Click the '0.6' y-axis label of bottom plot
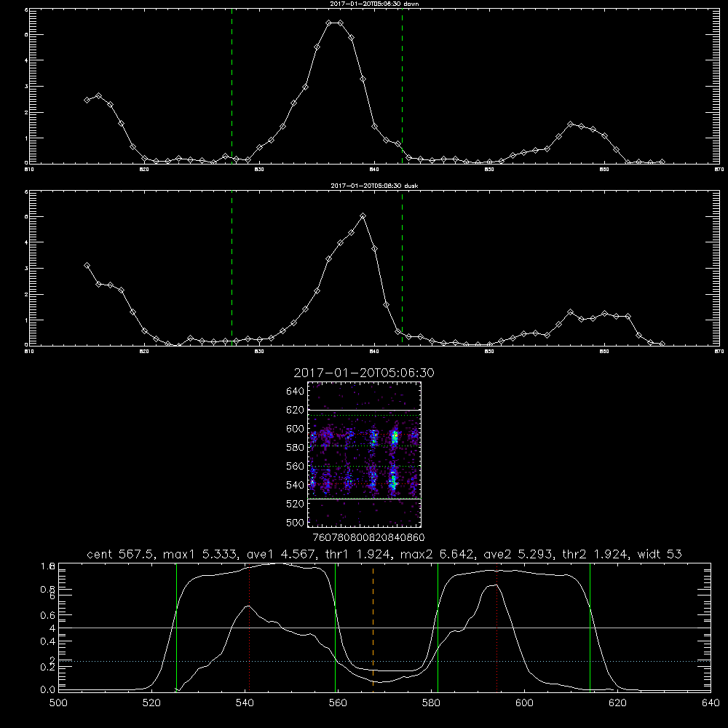Screen dimensions: 728x728 click(48, 615)
